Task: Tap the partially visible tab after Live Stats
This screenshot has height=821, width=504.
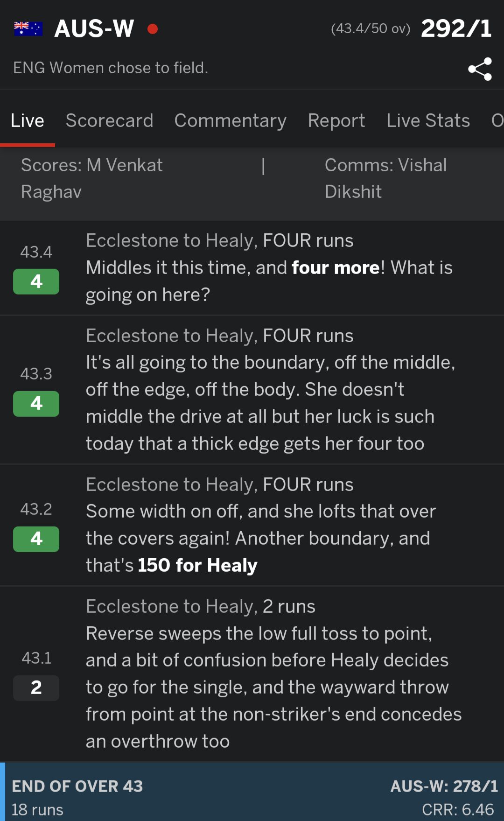Action: [497, 120]
